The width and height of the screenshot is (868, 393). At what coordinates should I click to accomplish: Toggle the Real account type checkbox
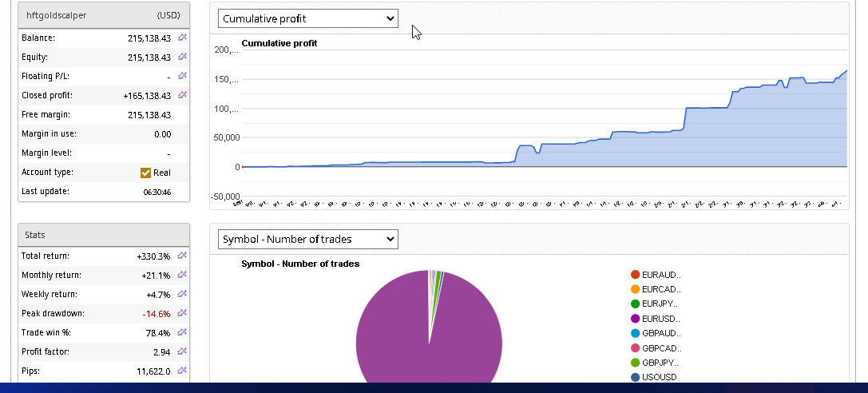(x=145, y=173)
